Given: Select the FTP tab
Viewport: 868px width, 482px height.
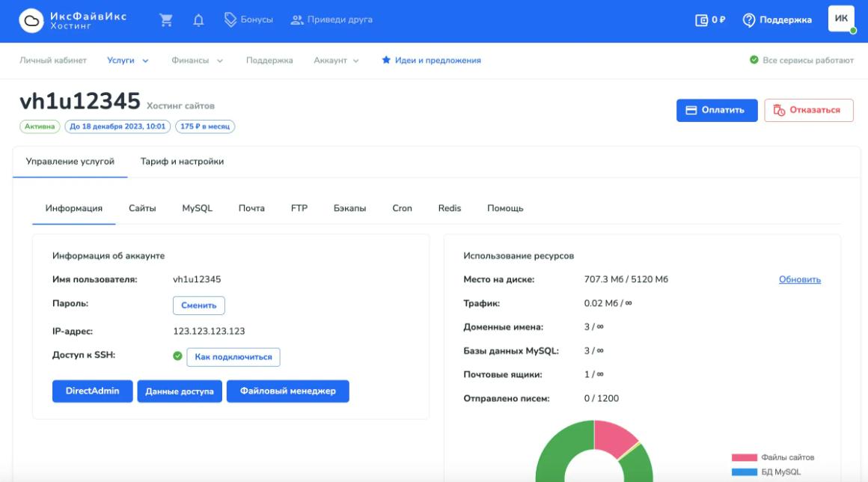Looking at the screenshot, I should click(299, 209).
